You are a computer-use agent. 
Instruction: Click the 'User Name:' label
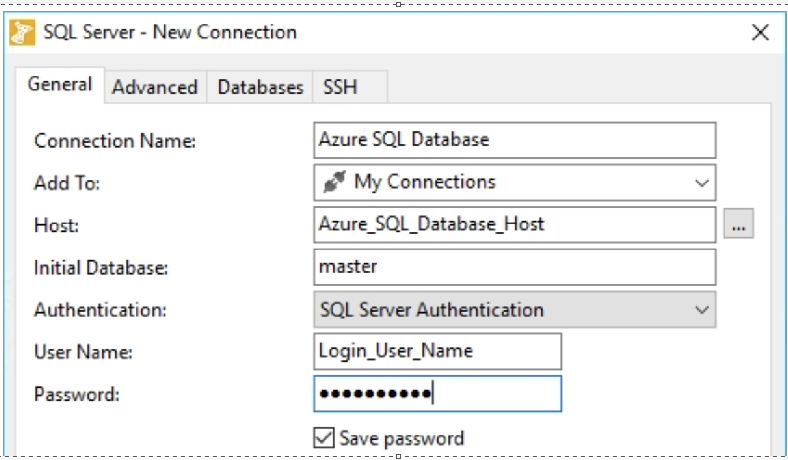83,352
